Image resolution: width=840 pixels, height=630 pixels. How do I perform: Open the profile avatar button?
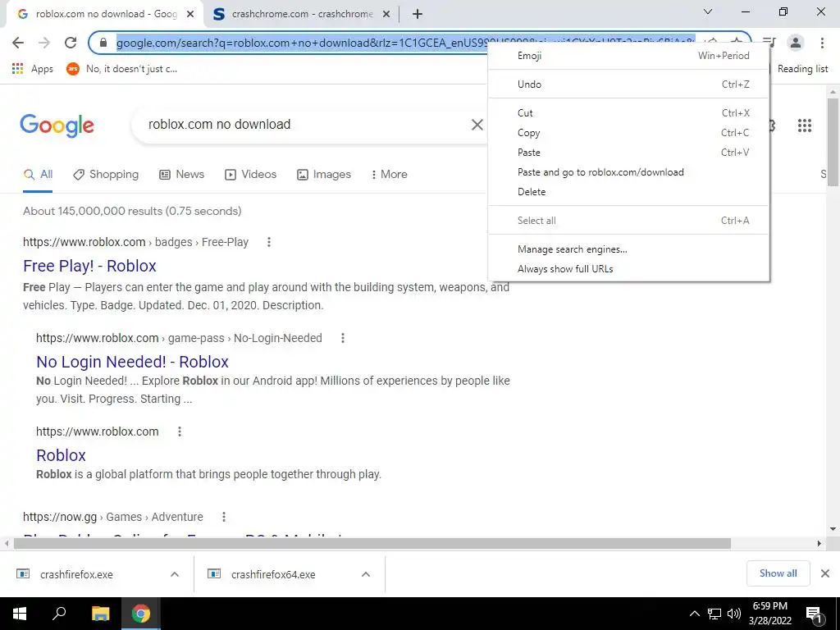(796, 43)
